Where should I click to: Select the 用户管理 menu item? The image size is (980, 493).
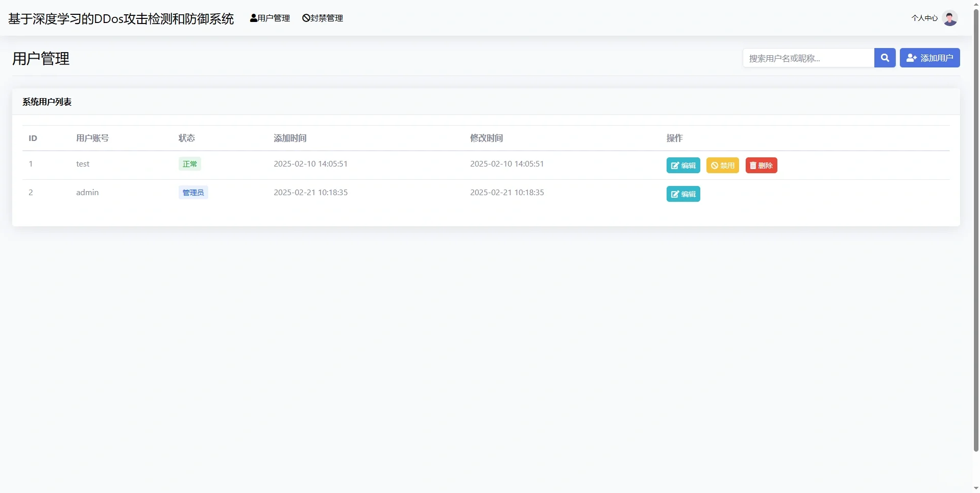[x=269, y=17]
